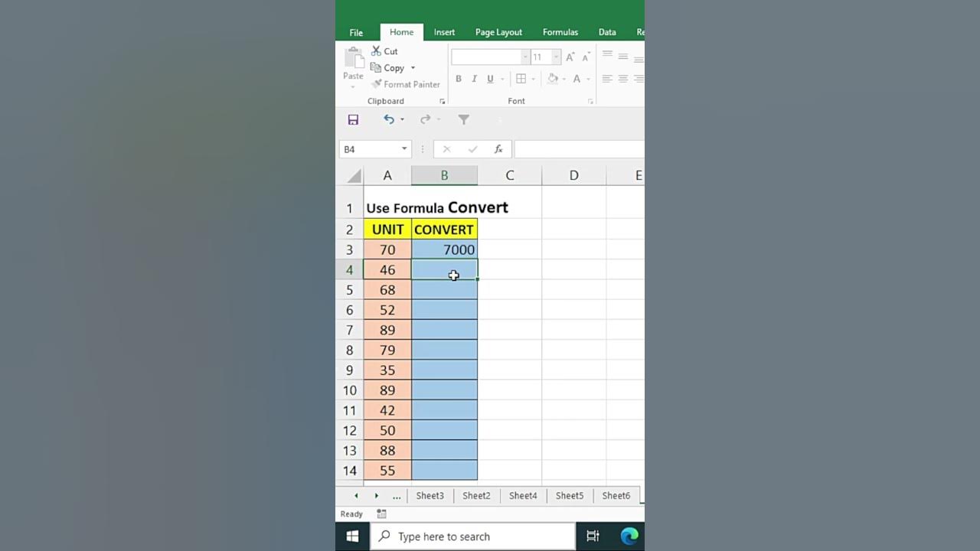Open the Insert ribbon tab
The width and height of the screenshot is (980, 551).
click(x=444, y=32)
